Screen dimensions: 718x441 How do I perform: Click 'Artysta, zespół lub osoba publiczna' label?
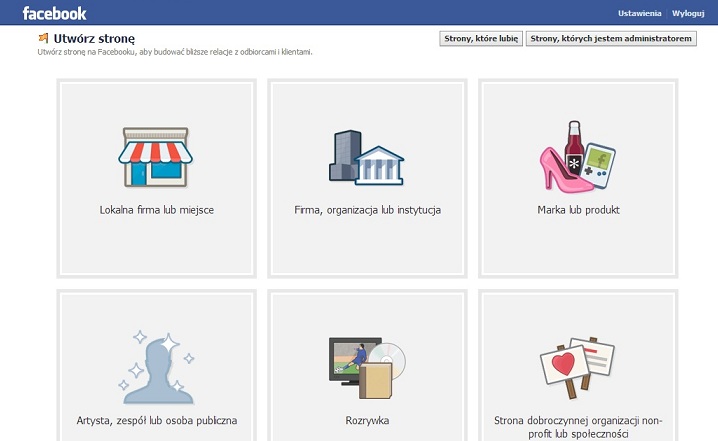157,421
